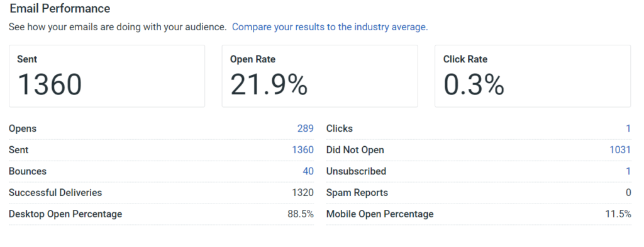This screenshot has height=247, width=644.
Task: Select the Sent summary card
Action: coord(107,76)
